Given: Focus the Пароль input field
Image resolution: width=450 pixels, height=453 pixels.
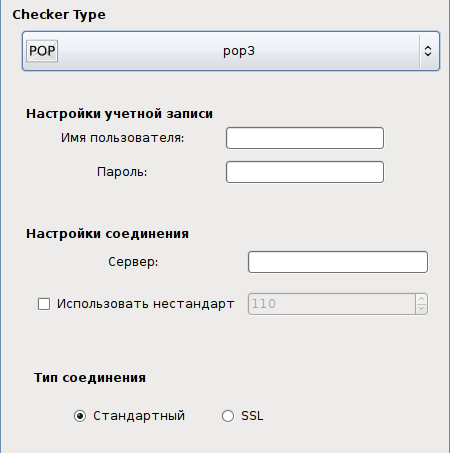Looking at the screenshot, I should point(305,172).
